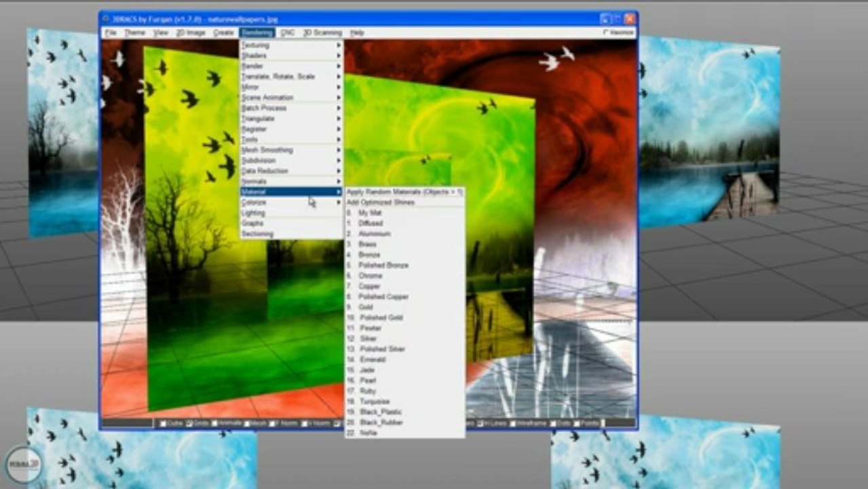
Task: Select the Polished Bronze material
Action: coord(404,265)
